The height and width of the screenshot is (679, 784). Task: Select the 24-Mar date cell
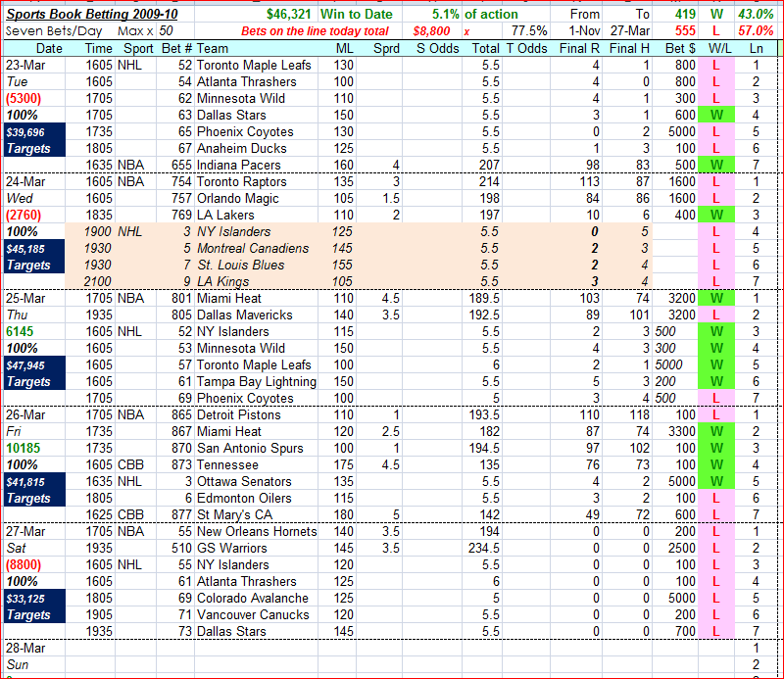tap(34, 181)
